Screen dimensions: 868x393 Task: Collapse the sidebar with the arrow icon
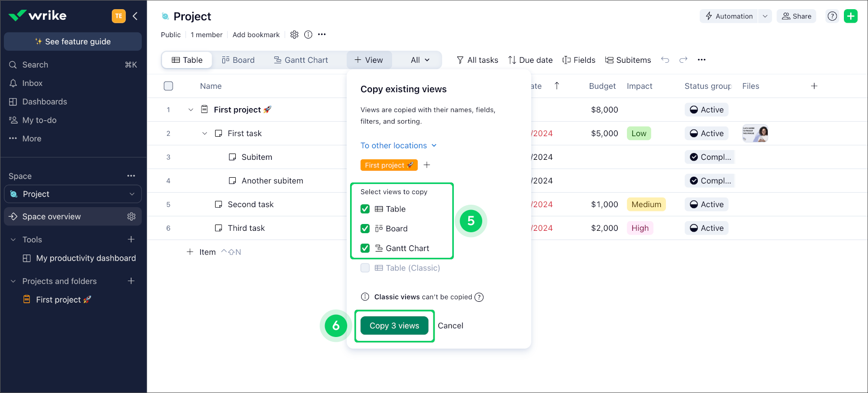136,16
